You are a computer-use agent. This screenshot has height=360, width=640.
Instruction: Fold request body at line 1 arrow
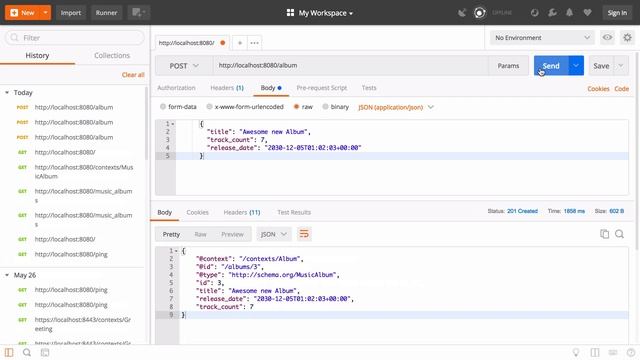click(x=173, y=124)
